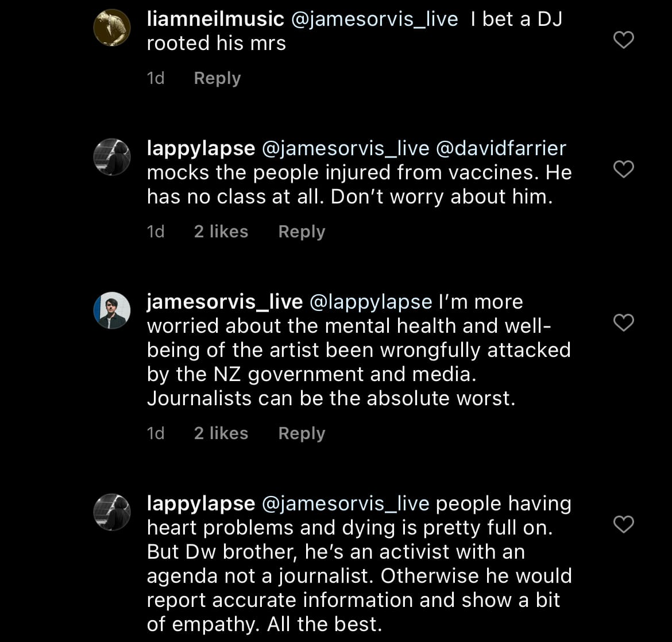This screenshot has width=672, height=642.
Task: View the 2 likes on lappylapse's comment
Action: coord(221,231)
